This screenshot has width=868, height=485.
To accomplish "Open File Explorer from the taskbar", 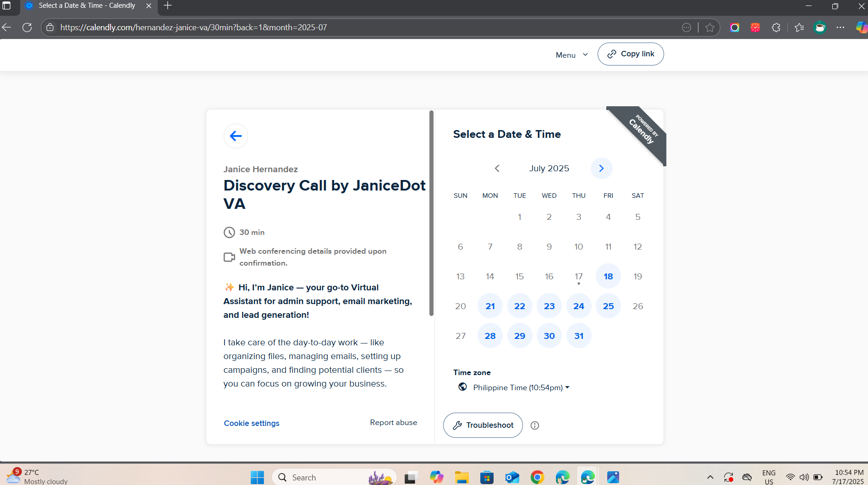I will pyautogui.click(x=461, y=477).
